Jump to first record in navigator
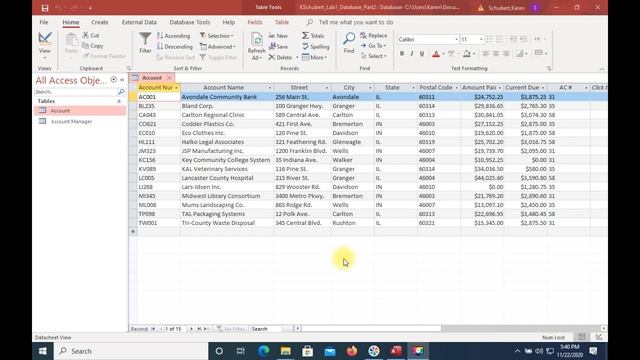 coord(153,329)
